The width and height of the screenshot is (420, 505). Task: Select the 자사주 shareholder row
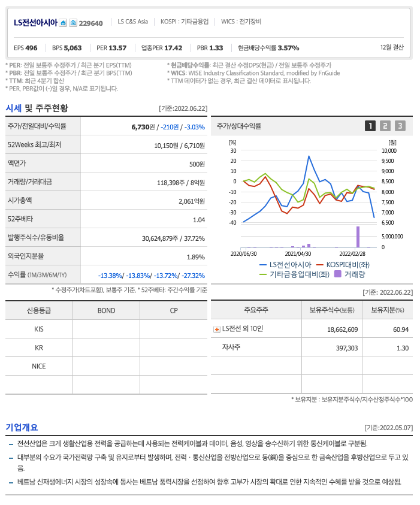[312, 347]
